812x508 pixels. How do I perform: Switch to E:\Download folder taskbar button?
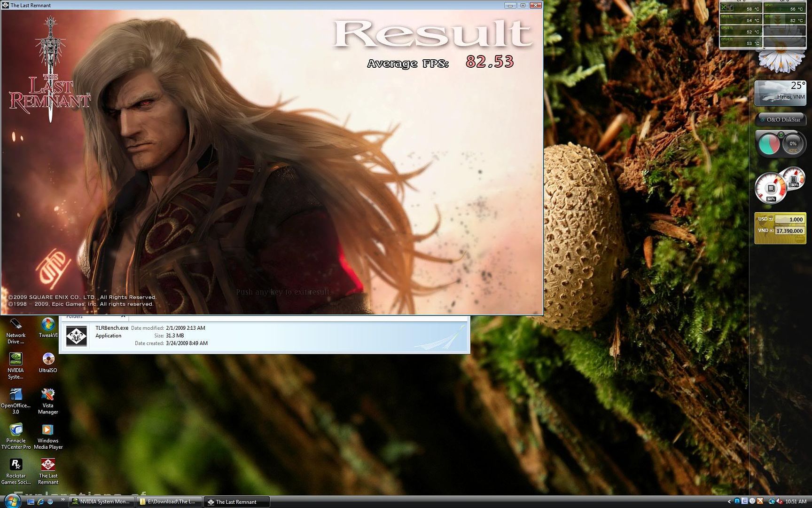click(x=169, y=502)
